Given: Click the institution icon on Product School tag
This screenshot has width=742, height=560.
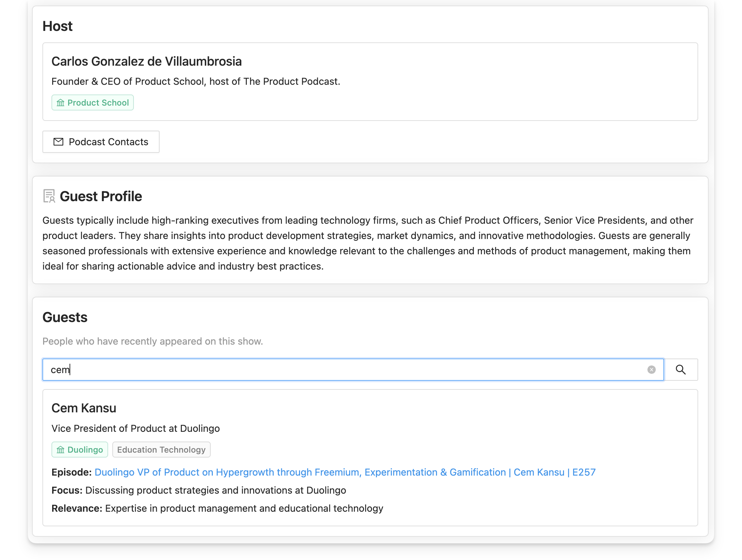Looking at the screenshot, I should 61,103.
